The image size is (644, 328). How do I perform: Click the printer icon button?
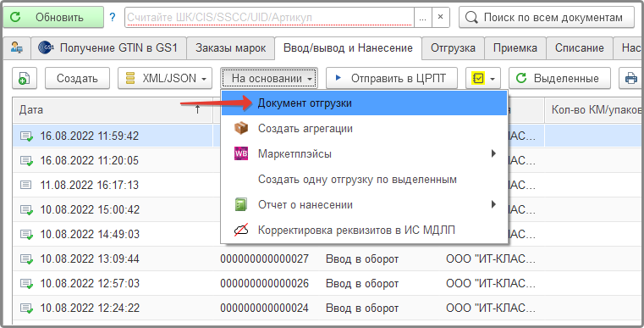coord(630,78)
